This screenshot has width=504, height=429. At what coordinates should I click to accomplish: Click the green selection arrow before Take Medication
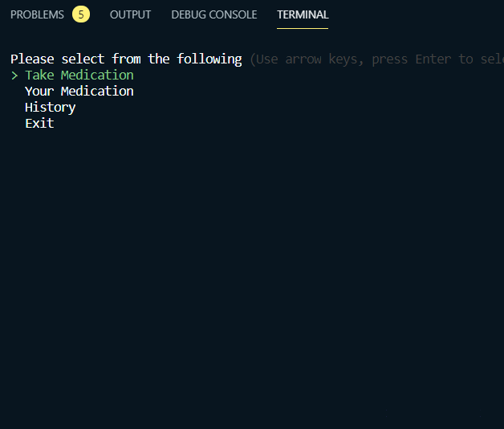[14, 76]
